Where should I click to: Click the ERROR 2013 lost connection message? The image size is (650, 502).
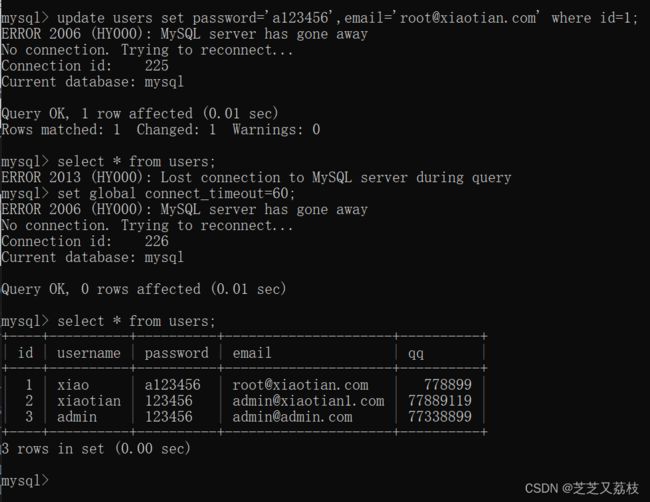pos(256,177)
